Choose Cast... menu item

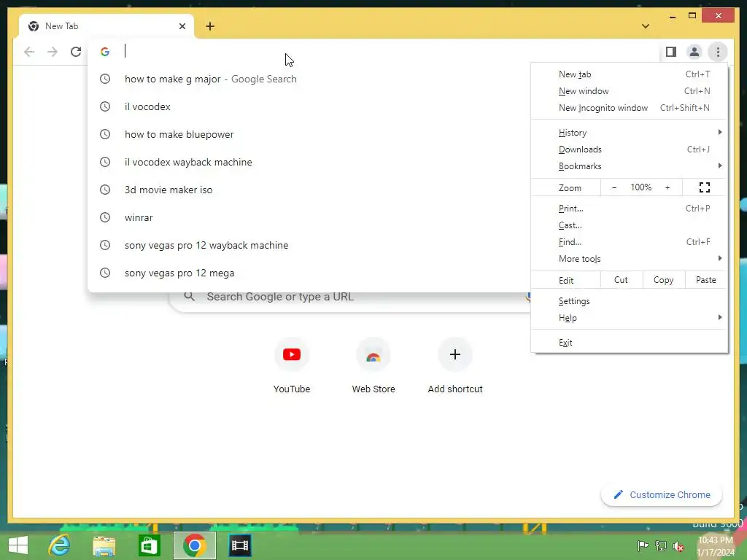pyautogui.click(x=630, y=225)
